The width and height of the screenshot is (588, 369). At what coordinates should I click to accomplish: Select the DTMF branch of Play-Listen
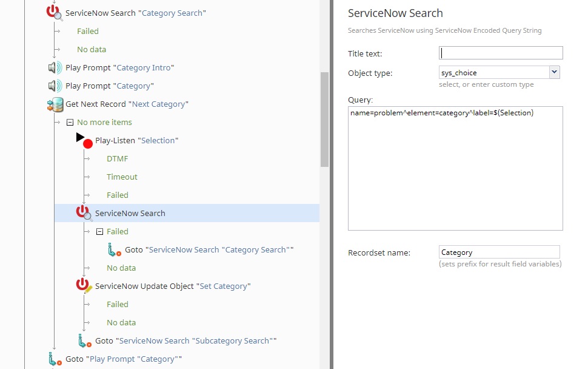coord(117,159)
